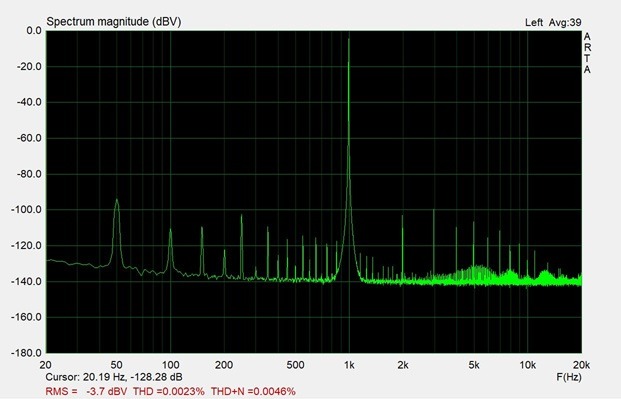This screenshot has height=399, width=621.
Task: Click the 1k frequency axis label
Action: pos(349,365)
